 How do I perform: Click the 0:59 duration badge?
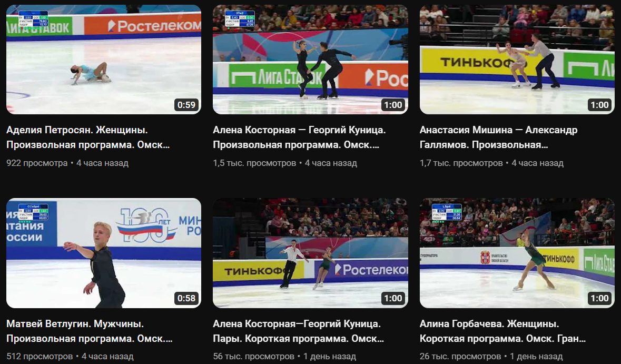coord(186,105)
